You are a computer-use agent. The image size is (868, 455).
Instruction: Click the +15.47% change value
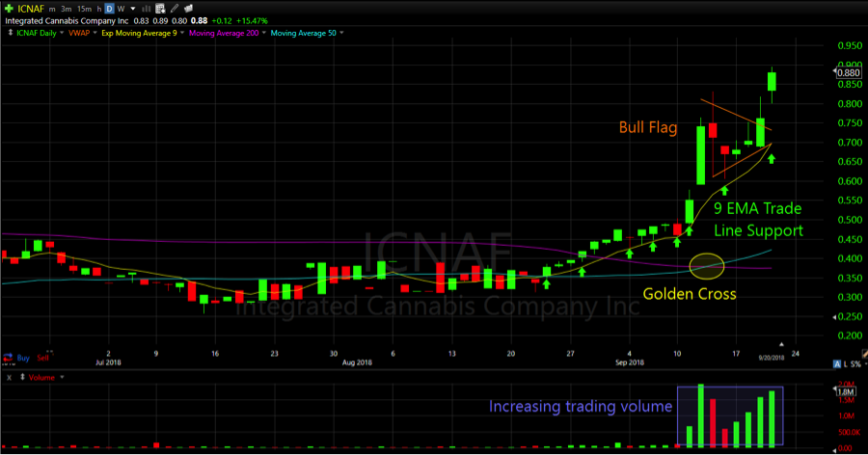[x=252, y=20]
